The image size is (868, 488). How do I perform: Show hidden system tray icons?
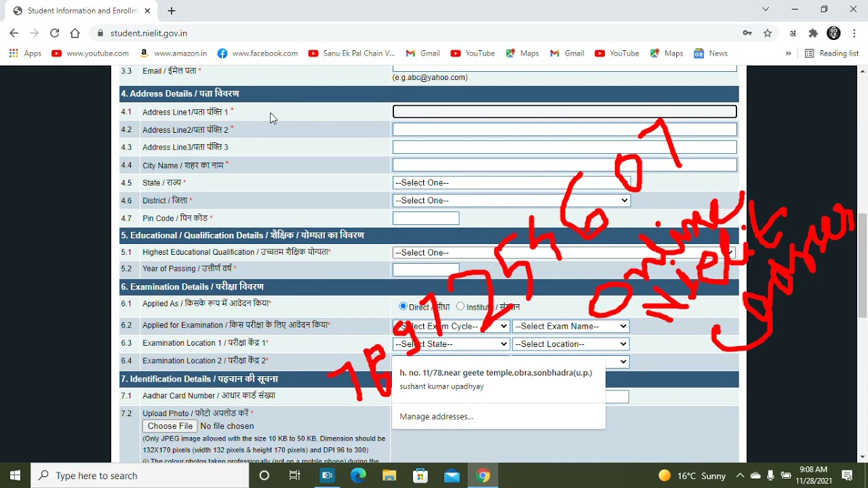741,476
